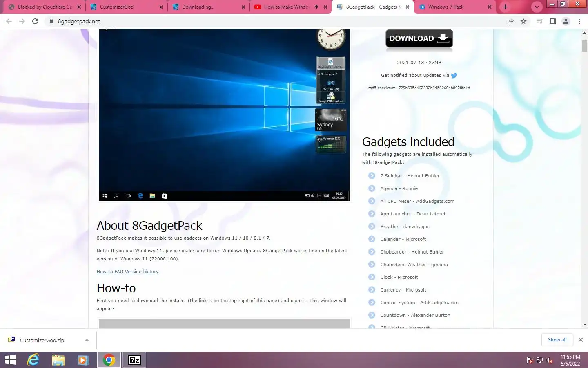Go back to previous page

[9, 21]
